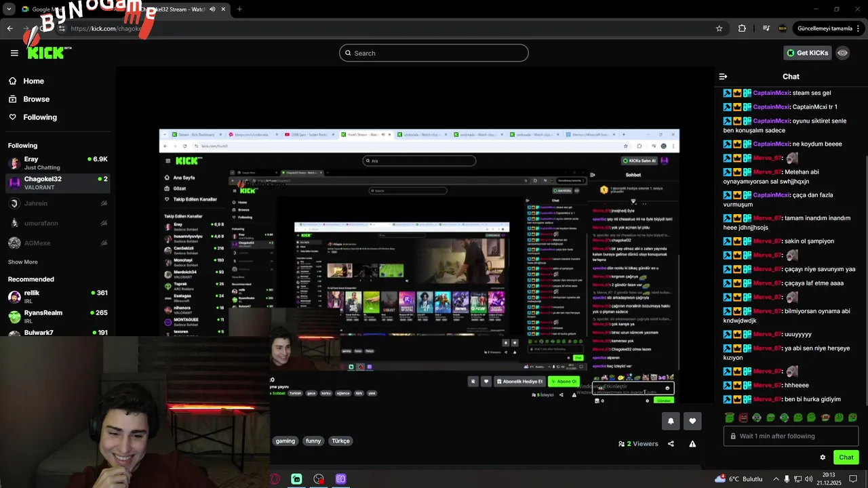Pick the last emote in quick emote row
The image size is (868, 488).
pyautogui.click(x=852, y=418)
